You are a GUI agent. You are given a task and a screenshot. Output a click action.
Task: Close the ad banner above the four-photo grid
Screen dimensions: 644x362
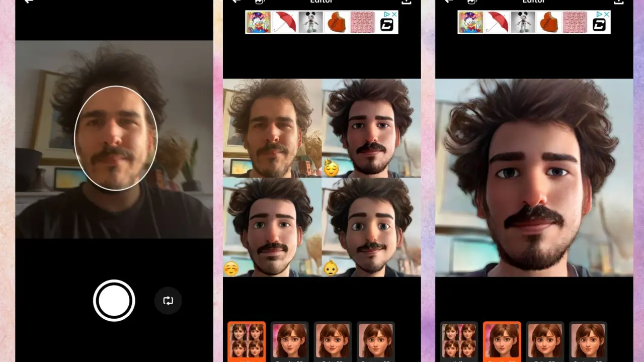click(394, 15)
